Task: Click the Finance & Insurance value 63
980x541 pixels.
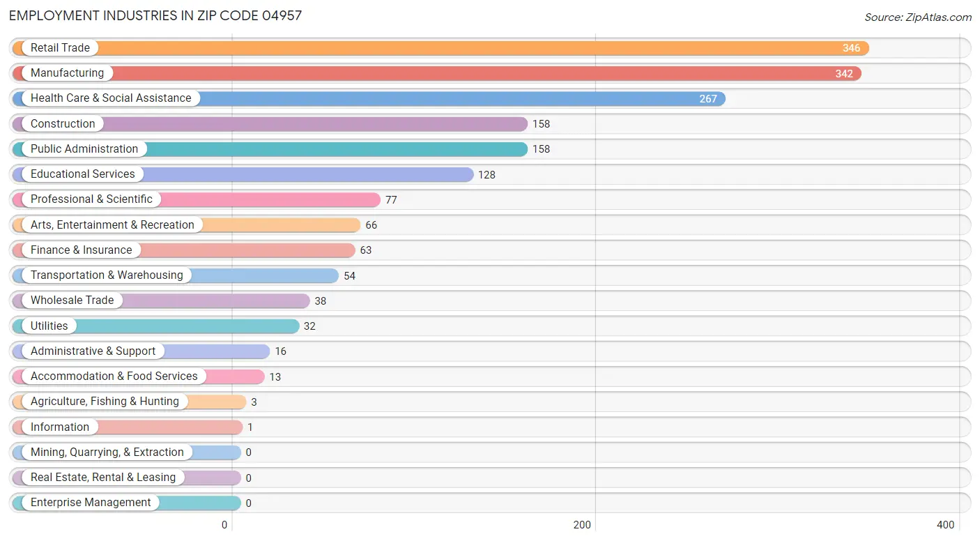Action: point(366,250)
